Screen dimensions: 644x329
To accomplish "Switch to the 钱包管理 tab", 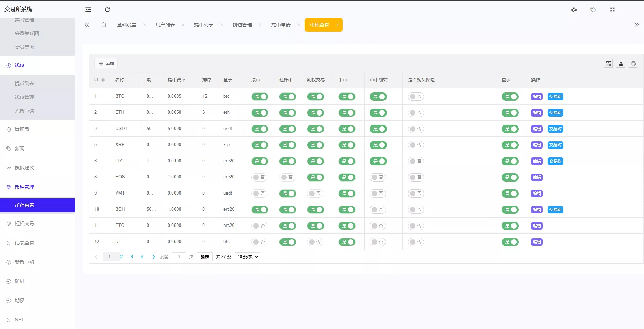I will pyautogui.click(x=242, y=25).
